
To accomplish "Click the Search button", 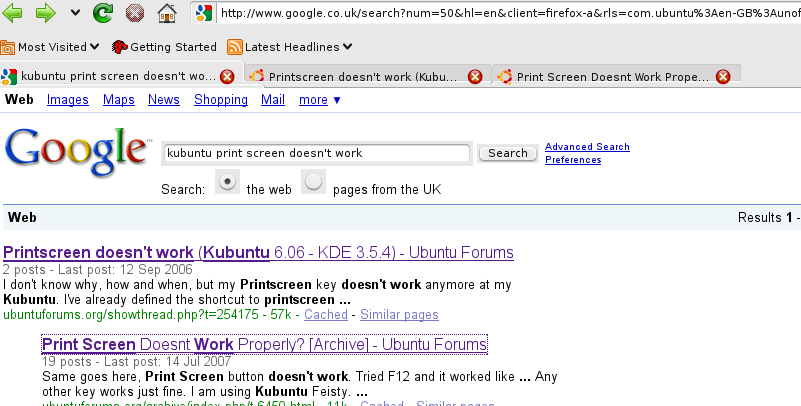I will click(507, 153).
